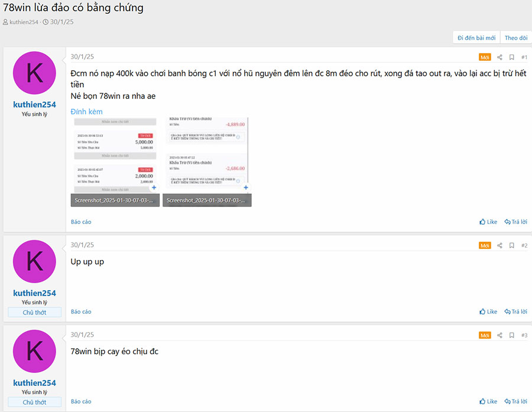Click the 'Mới' badge on post #2
Screen dimensions: 532x412
485,245
